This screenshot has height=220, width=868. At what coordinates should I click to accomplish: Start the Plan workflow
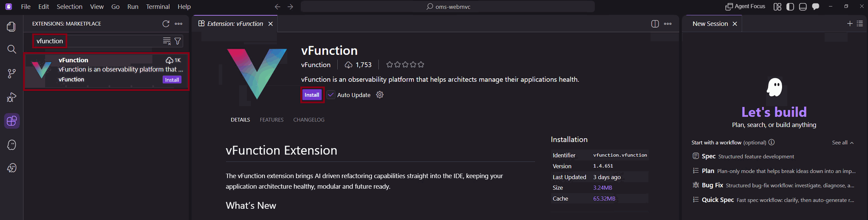774,171
